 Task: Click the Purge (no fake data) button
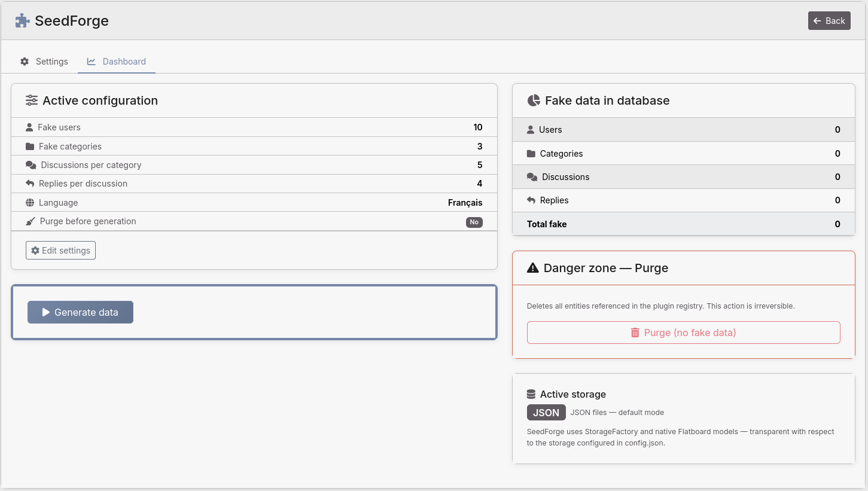[x=683, y=333]
